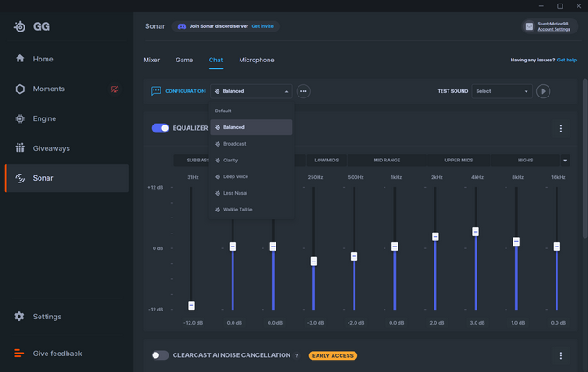
Task: Click the 2kHz slider handle
Action: click(435, 237)
